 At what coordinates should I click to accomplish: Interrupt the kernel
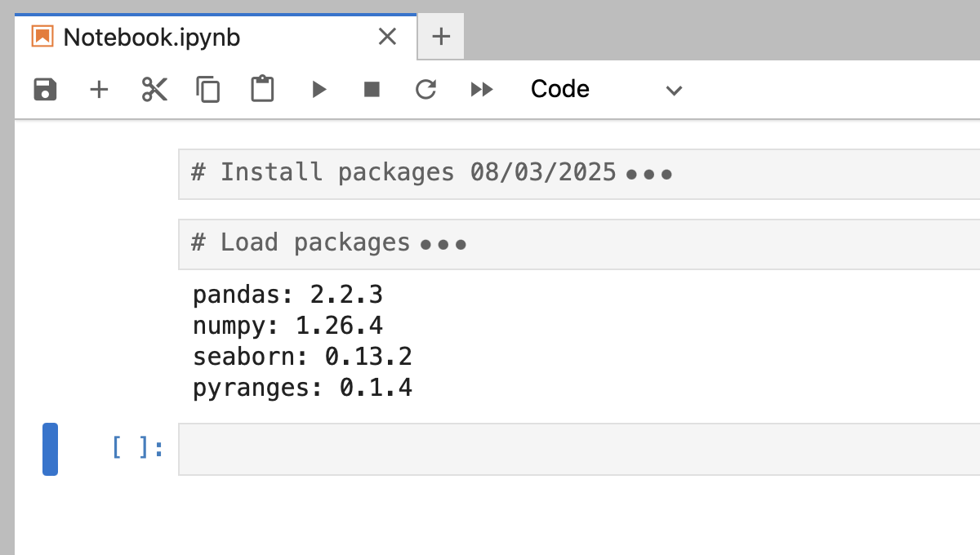pos(372,90)
